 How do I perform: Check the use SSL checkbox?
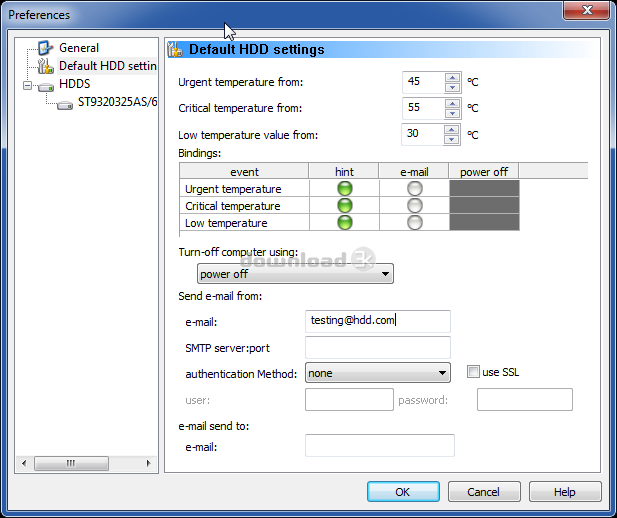(474, 373)
